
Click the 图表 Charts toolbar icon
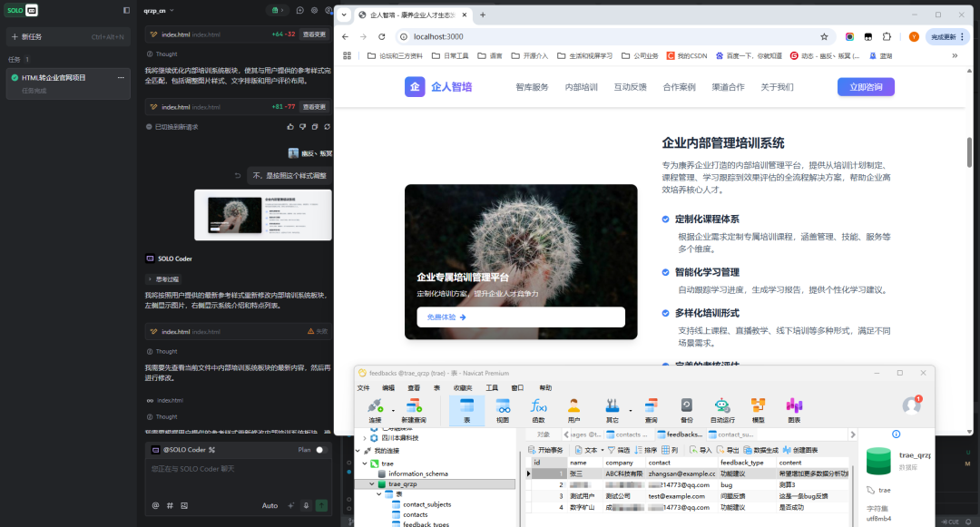click(x=794, y=409)
